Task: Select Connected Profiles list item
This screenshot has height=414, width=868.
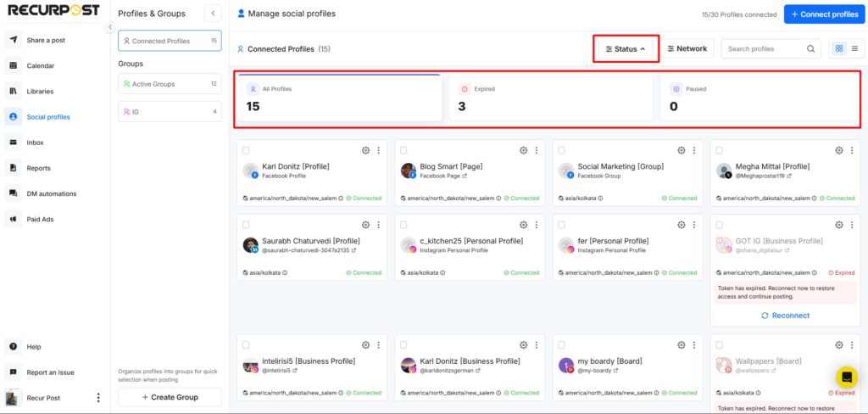Action: tap(170, 41)
